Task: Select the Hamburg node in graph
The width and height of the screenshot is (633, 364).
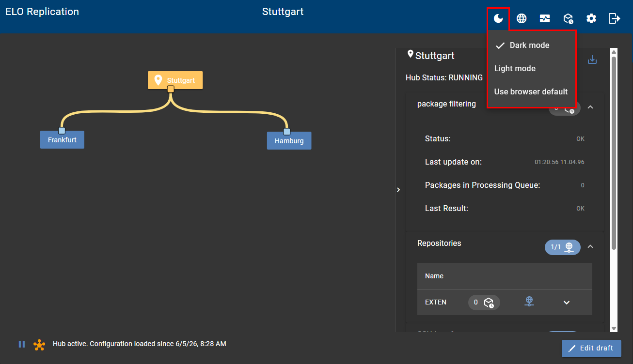Action: coord(289,141)
